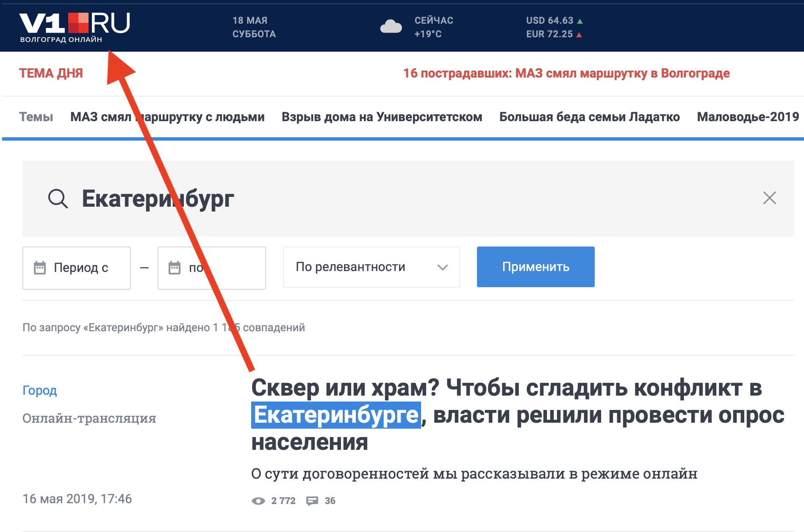The width and height of the screenshot is (804, 532).
Task: Click the Применить button
Action: [x=535, y=267]
